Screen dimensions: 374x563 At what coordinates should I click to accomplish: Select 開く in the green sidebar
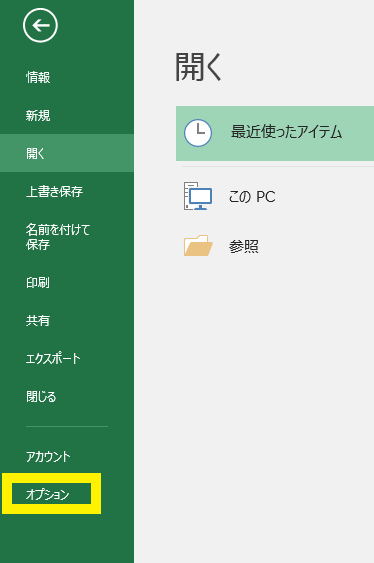click(x=67, y=153)
